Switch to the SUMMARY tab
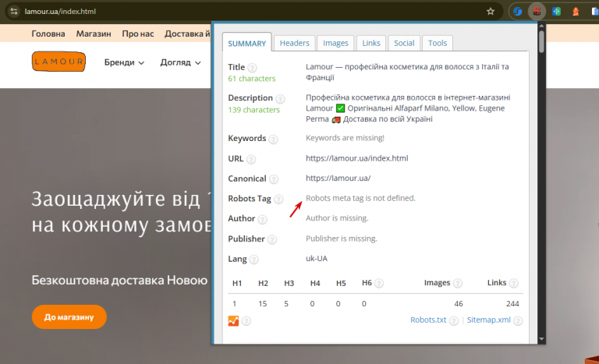This screenshot has height=364, width=599. (246, 43)
